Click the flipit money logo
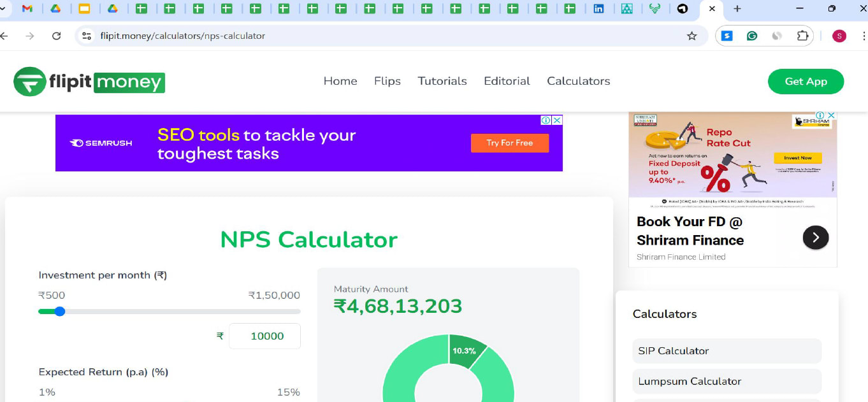Viewport: 868px width, 402px height. click(89, 82)
